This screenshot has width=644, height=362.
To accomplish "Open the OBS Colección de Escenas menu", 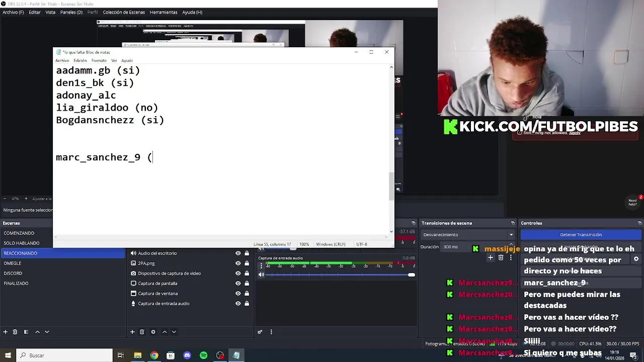I will click(124, 12).
